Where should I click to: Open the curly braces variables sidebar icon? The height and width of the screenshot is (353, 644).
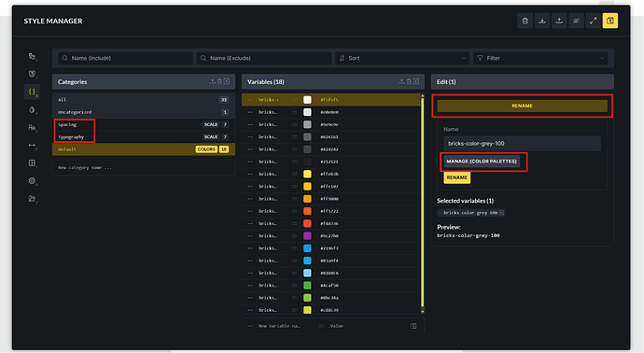(x=32, y=92)
